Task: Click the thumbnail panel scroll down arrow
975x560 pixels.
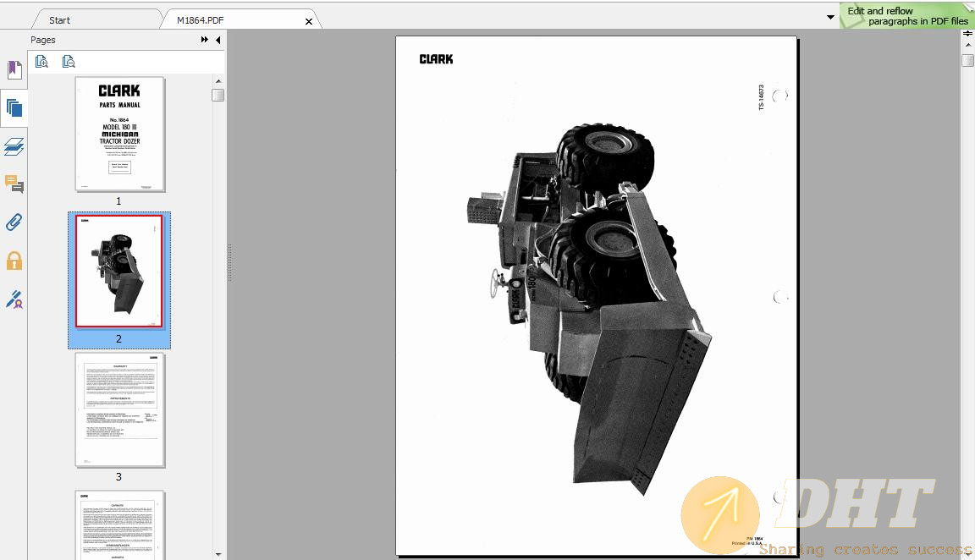Action: 218,554
